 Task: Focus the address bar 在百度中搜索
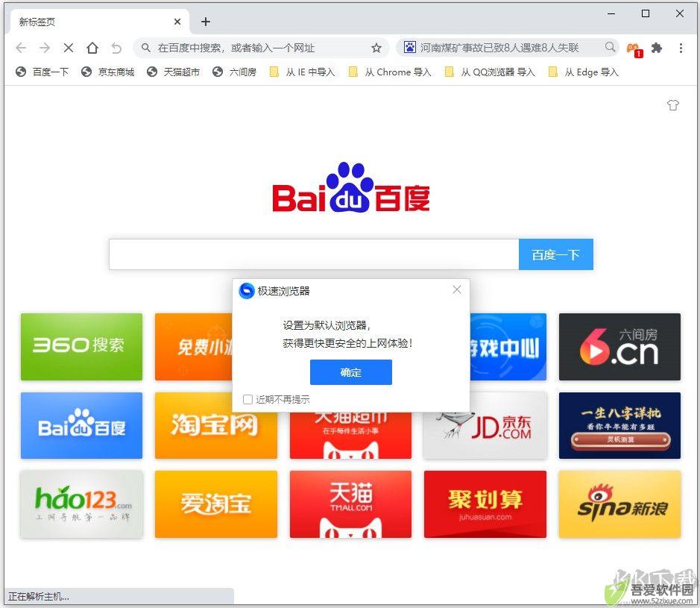[x=260, y=48]
